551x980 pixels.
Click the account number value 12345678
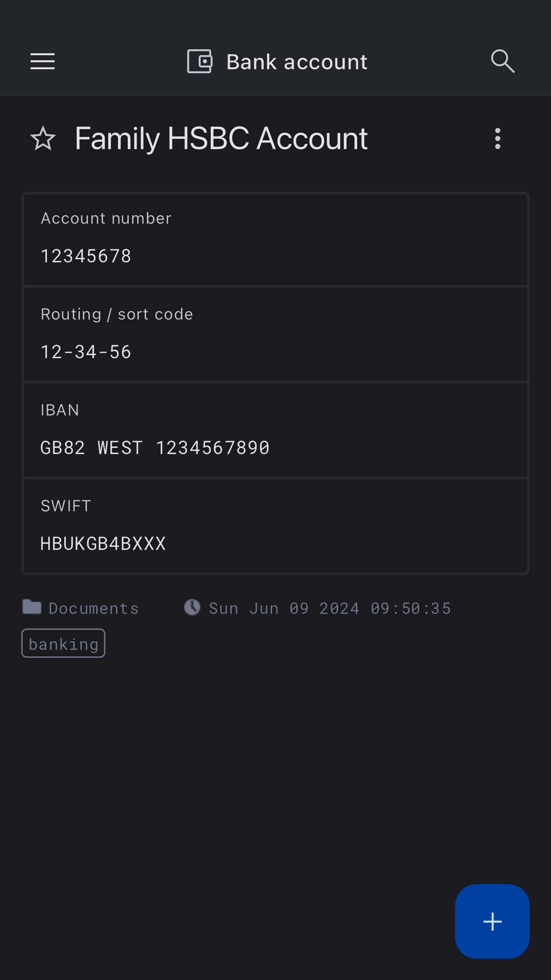(86, 256)
